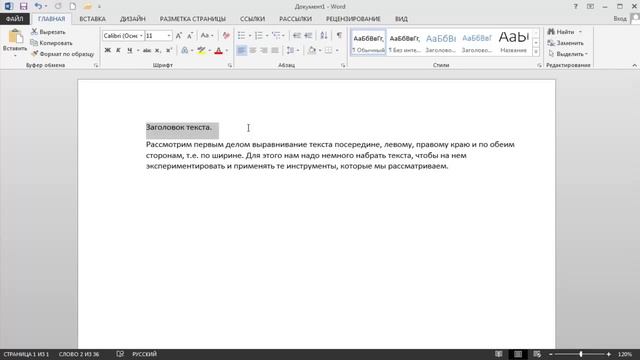The height and width of the screenshot is (360, 640).
Task: Click Формат по образцу (Format Painter)
Action: point(63,54)
